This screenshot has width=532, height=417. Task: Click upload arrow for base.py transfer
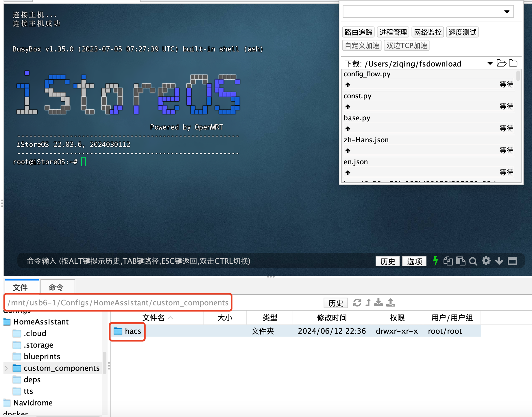(x=348, y=128)
